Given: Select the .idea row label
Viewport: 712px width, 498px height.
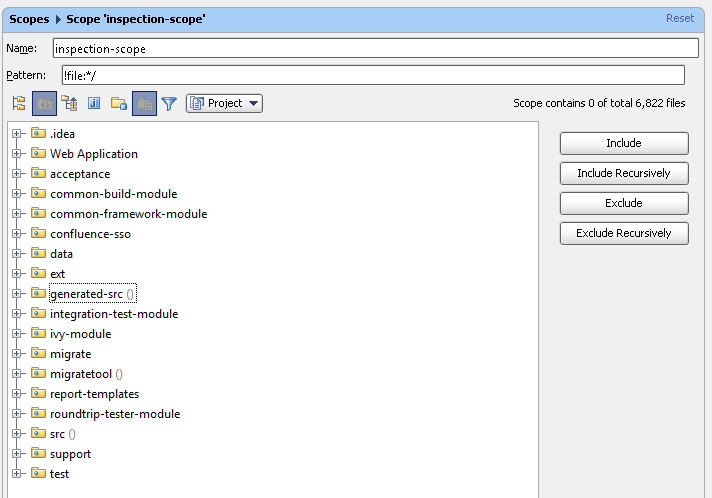Looking at the screenshot, I should (x=62, y=134).
